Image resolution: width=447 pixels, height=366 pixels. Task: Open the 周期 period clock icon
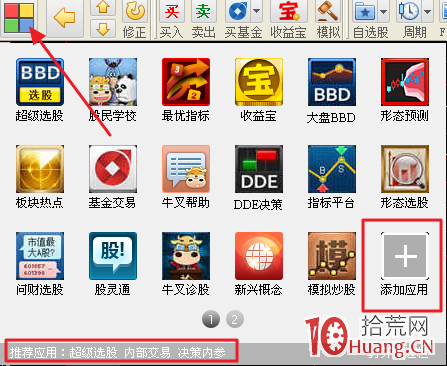pyautogui.click(x=409, y=12)
